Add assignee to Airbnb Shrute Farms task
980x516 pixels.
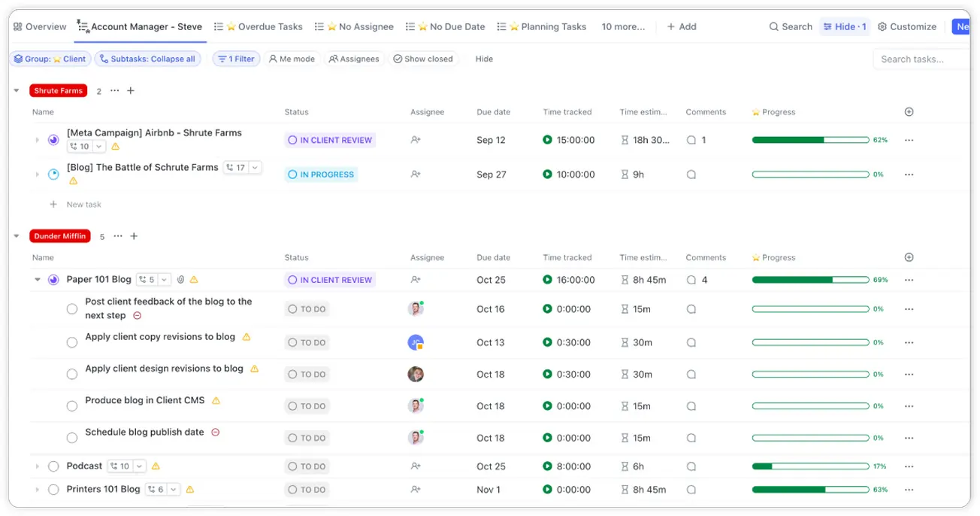416,140
